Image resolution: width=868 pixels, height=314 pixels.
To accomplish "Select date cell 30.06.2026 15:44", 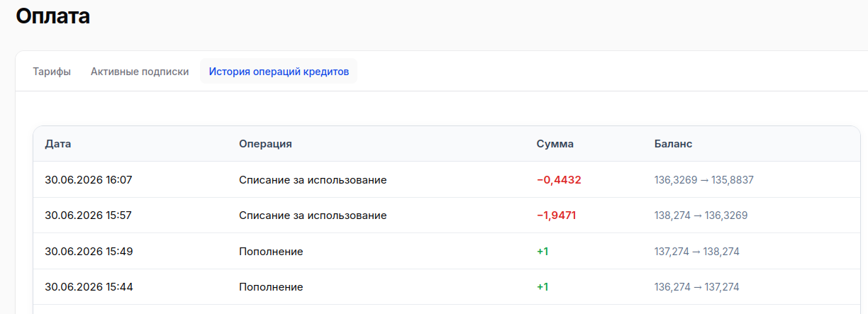I will 89,287.
